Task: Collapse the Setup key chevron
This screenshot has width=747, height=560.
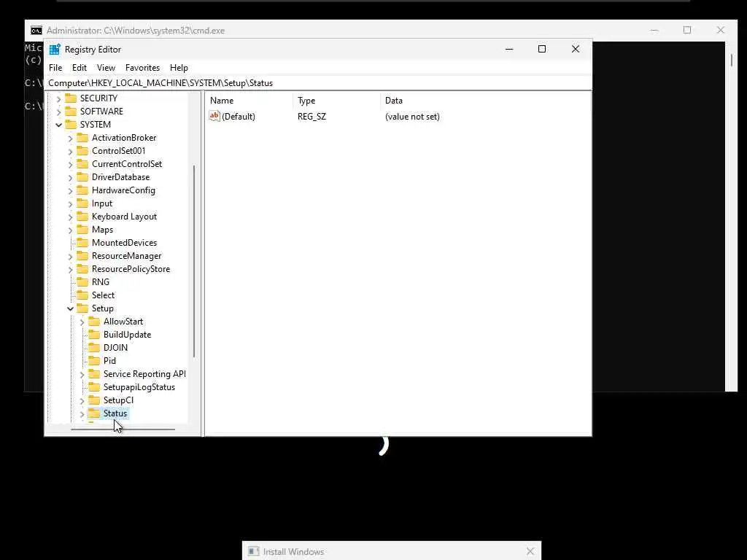Action: pyautogui.click(x=71, y=308)
